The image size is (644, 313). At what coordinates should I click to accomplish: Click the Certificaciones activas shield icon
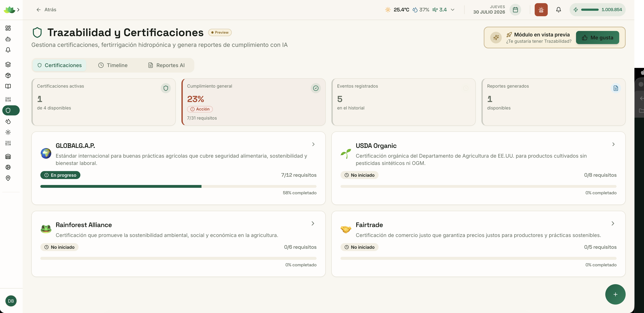point(166,88)
